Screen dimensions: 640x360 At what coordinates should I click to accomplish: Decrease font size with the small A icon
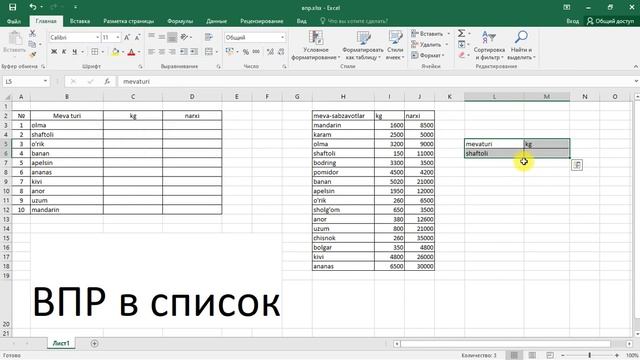(138, 38)
